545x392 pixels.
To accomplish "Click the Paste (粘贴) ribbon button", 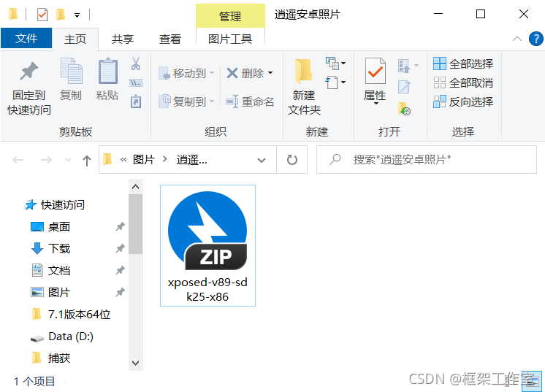I will [107, 80].
